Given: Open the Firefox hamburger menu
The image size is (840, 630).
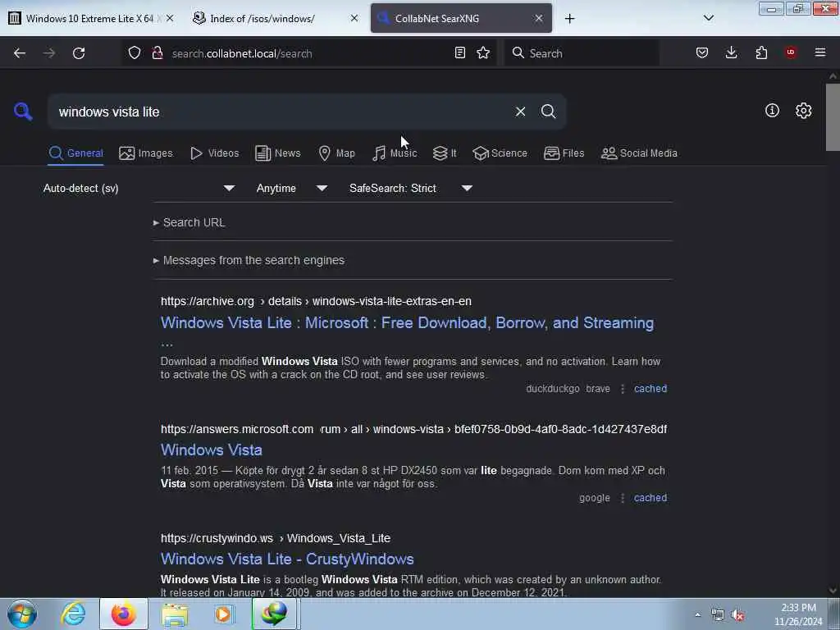Looking at the screenshot, I should [820, 52].
